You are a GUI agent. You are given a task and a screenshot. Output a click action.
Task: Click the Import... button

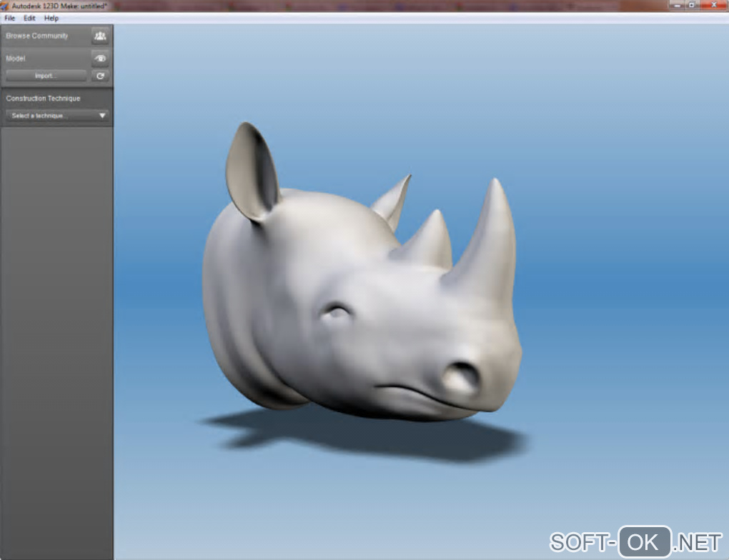click(x=46, y=76)
